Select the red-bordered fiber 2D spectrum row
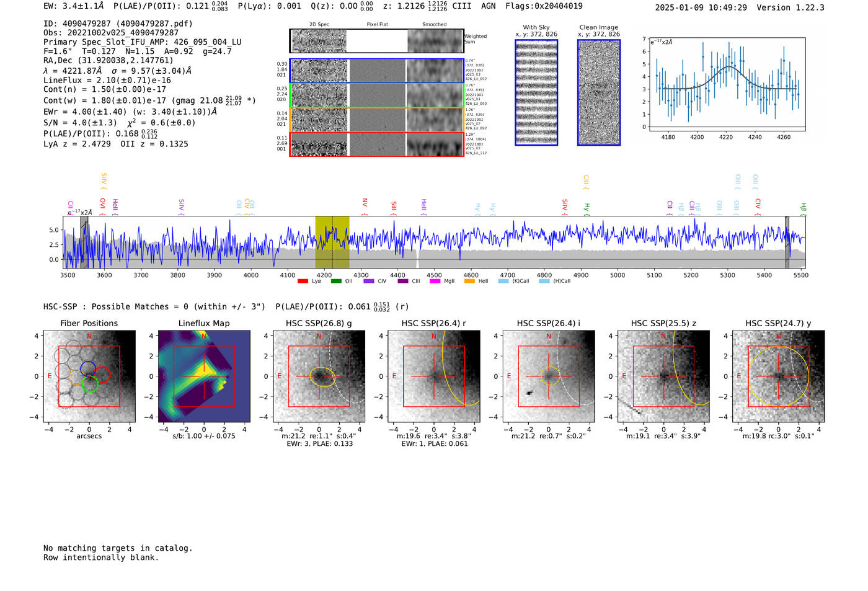The image size is (868, 591). tap(377, 144)
